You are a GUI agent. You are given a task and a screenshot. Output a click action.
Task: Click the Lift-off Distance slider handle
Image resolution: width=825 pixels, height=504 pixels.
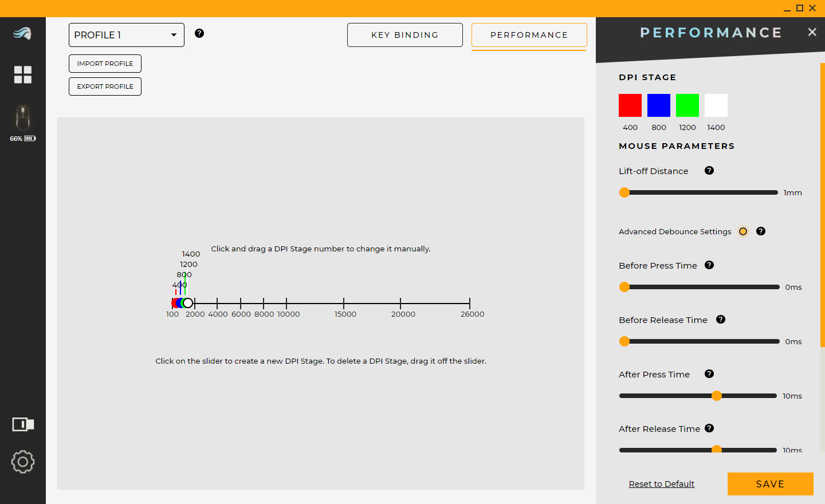click(x=624, y=192)
